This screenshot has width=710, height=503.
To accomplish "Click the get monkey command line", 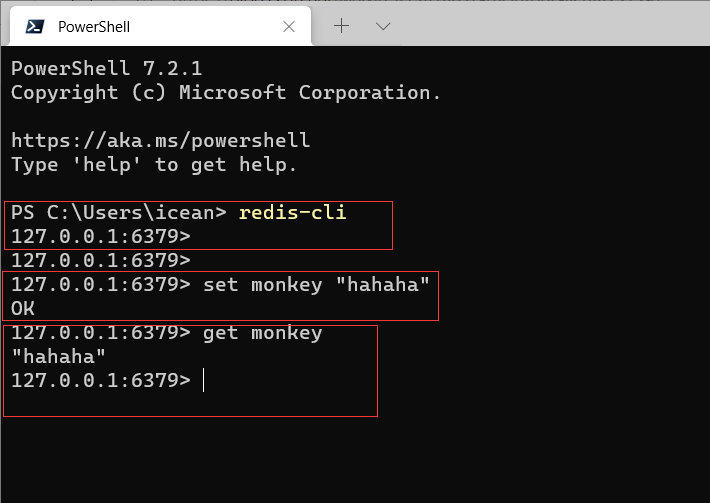I will click(x=167, y=333).
